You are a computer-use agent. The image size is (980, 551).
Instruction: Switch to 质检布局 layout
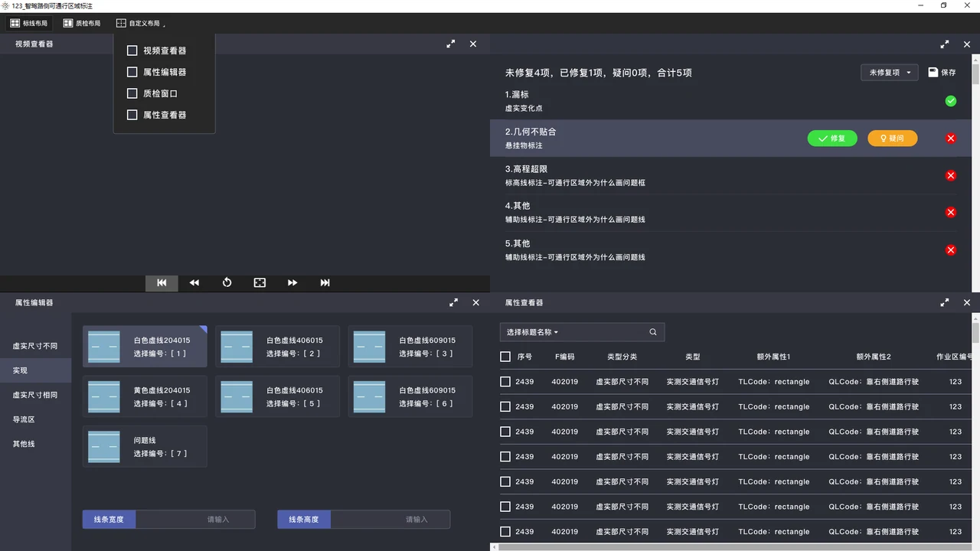[82, 24]
